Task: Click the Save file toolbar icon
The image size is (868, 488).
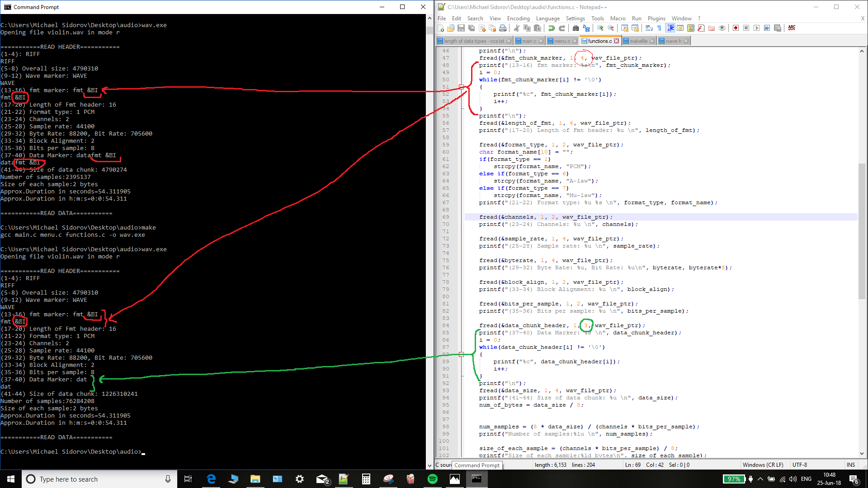Action: [x=461, y=28]
